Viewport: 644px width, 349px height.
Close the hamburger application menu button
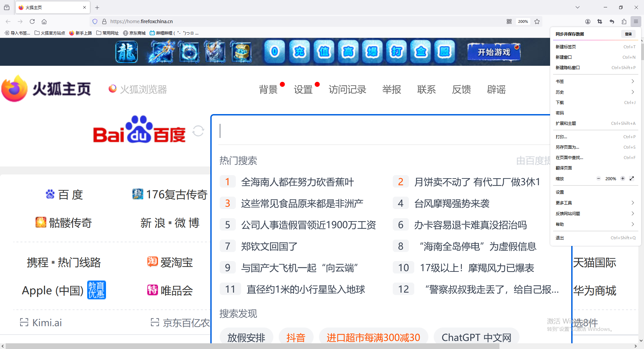(636, 21)
